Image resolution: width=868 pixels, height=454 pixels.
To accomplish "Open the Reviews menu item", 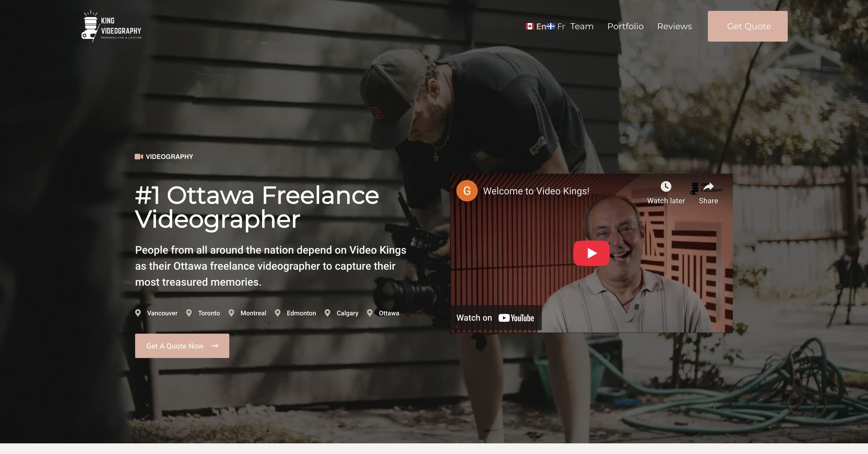I will [x=675, y=26].
